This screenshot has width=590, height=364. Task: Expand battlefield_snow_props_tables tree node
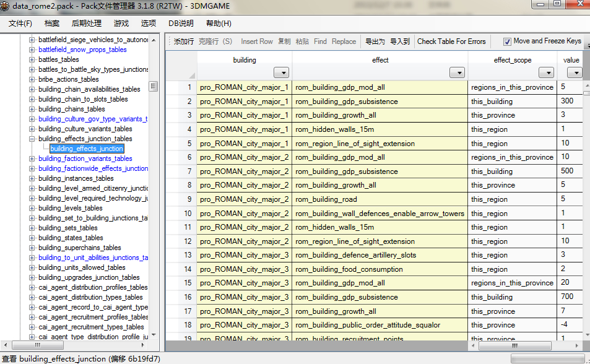click(x=32, y=50)
